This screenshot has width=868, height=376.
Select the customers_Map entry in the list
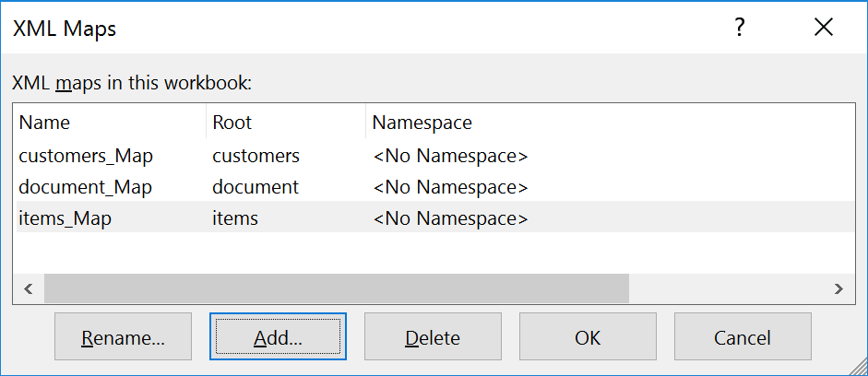86,156
